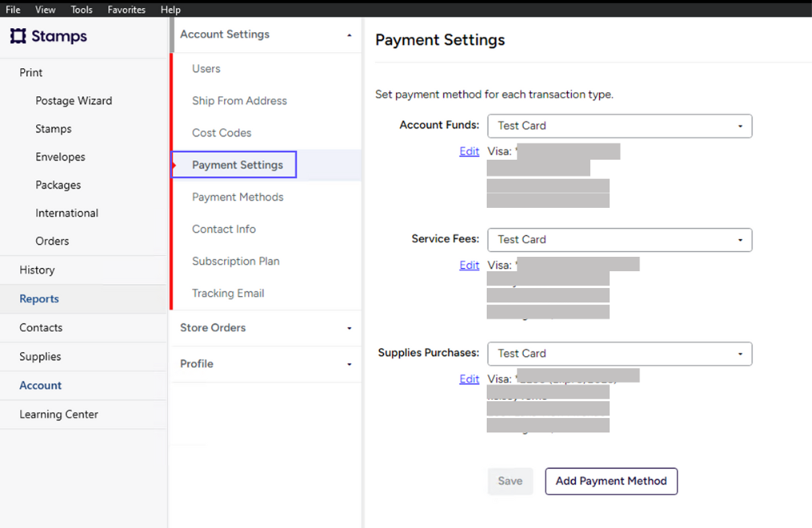Open the Supplies Purchases dropdown
The image size is (812, 528).
pos(619,354)
